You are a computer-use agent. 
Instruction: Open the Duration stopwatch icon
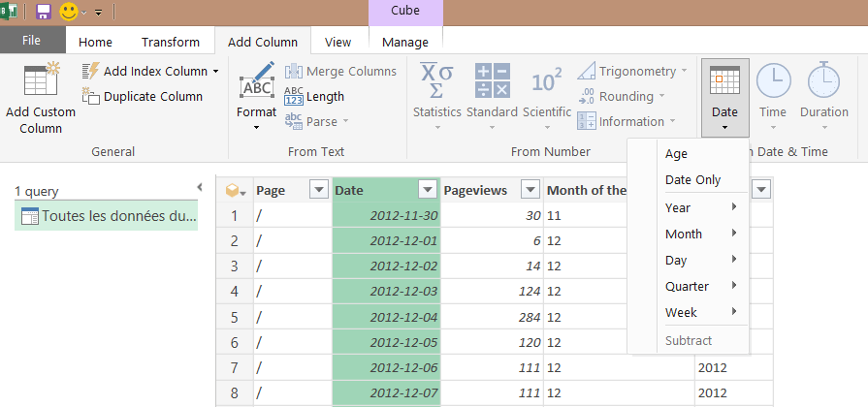click(823, 81)
